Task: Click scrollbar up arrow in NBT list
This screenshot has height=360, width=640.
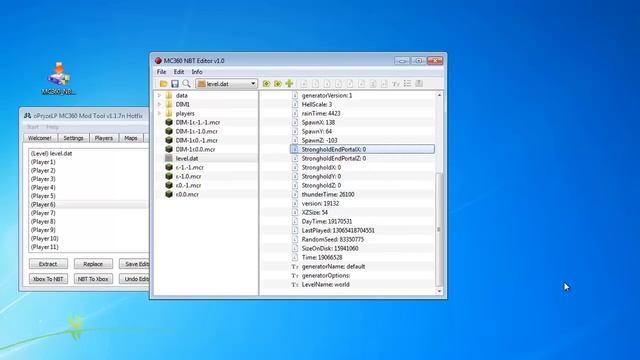Action: point(439,95)
